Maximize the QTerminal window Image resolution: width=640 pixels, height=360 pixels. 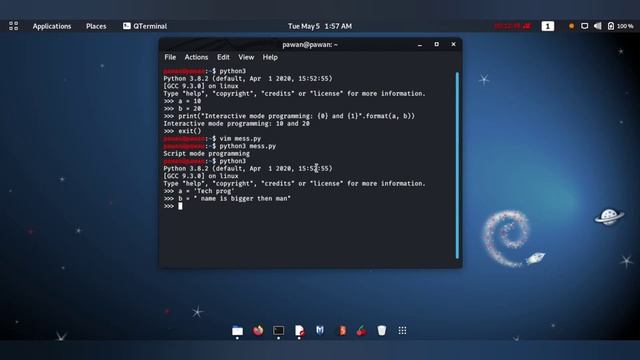tap(436, 44)
